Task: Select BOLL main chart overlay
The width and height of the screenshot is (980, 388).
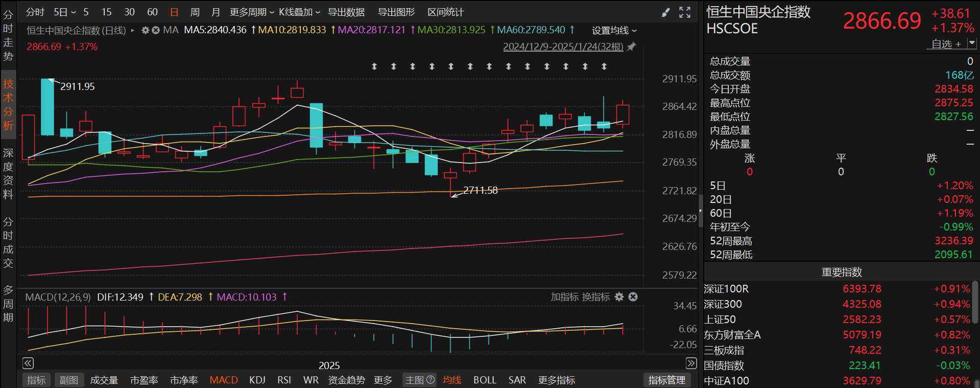Action: (x=485, y=380)
